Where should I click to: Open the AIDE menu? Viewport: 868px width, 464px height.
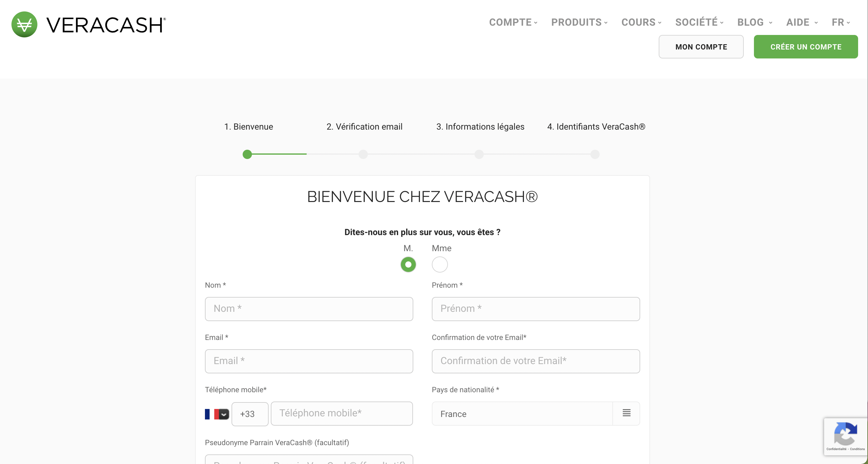pos(802,22)
